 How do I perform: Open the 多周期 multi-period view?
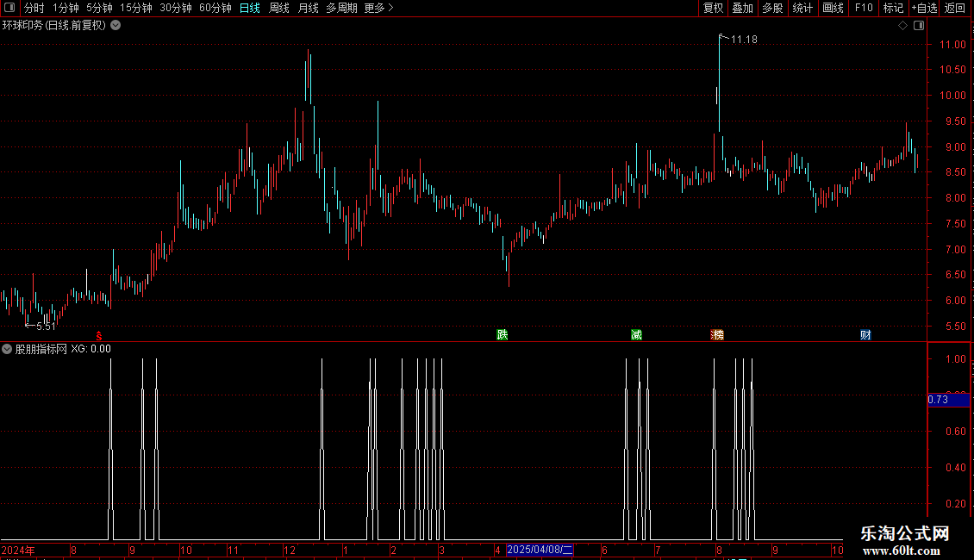(x=341, y=8)
